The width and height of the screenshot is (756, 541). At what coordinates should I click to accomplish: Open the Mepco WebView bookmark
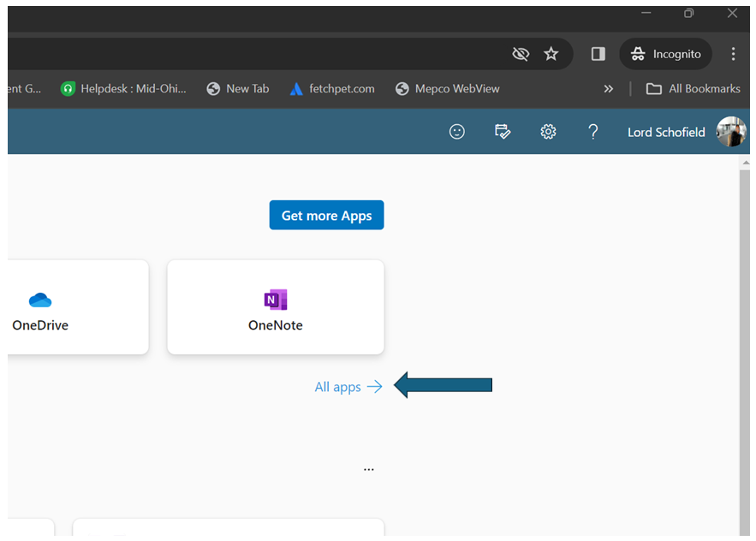pyautogui.click(x=448, y=89)
